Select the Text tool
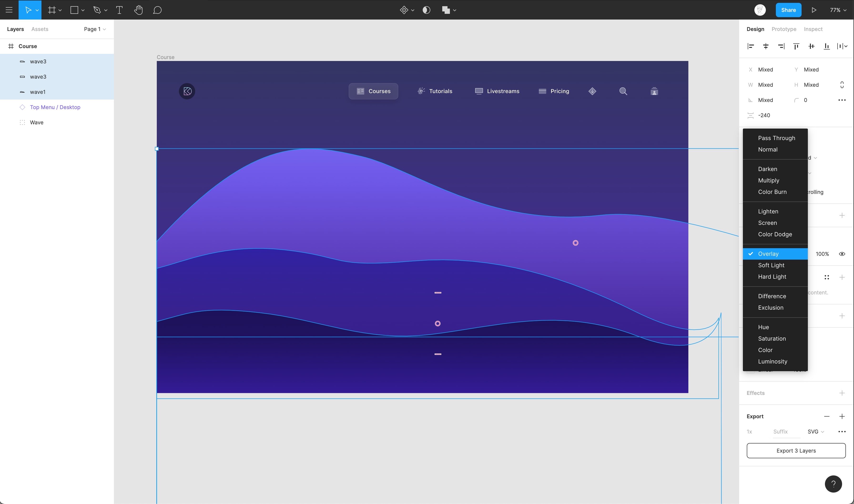 [x=119, y=10]
